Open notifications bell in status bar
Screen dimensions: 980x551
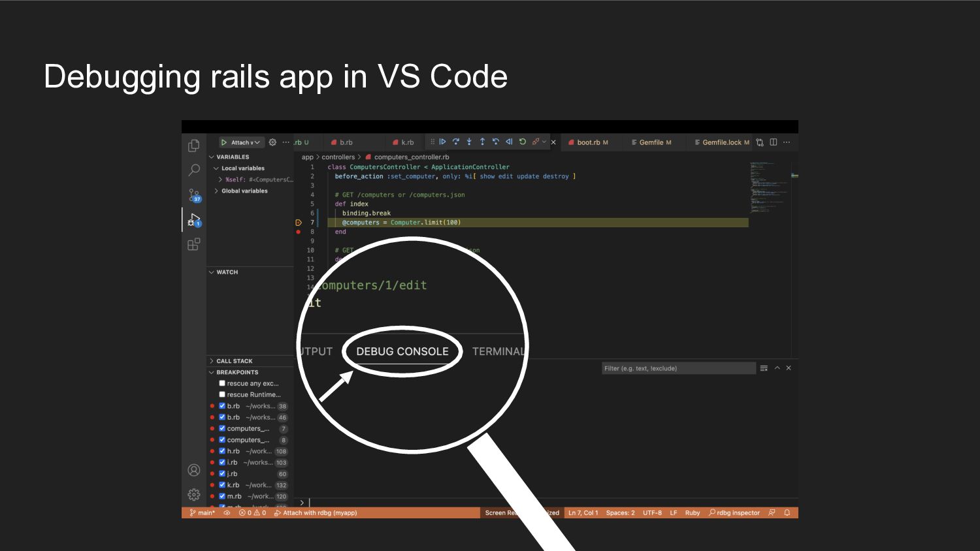787,513
